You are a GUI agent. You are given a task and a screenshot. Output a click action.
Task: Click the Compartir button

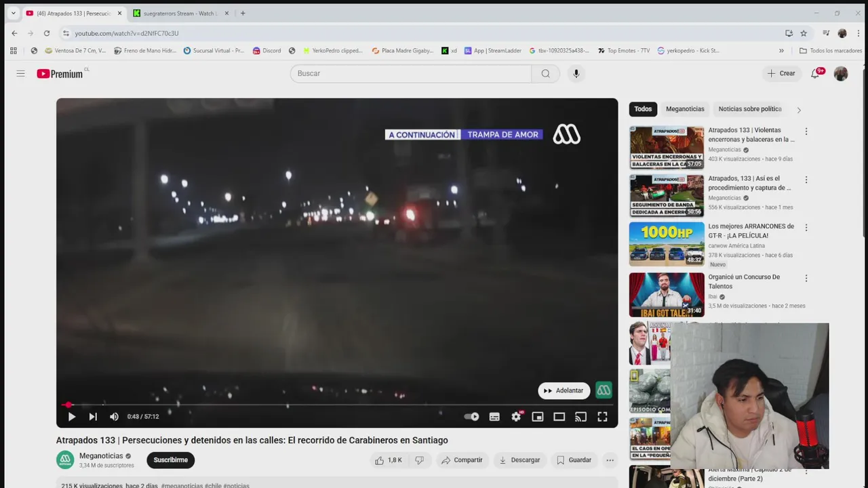tap(462, 460)
